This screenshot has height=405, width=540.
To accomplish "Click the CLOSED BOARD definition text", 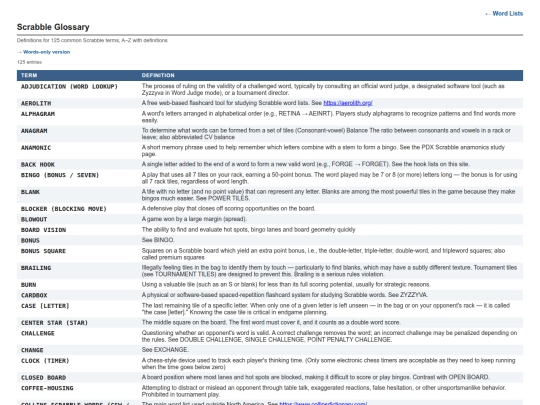I will click(x=315, y=377).
